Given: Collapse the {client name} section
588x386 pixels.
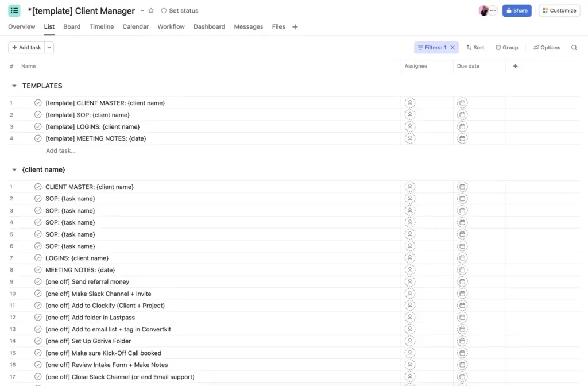Looking at the screenshot, I should (14, 169).
